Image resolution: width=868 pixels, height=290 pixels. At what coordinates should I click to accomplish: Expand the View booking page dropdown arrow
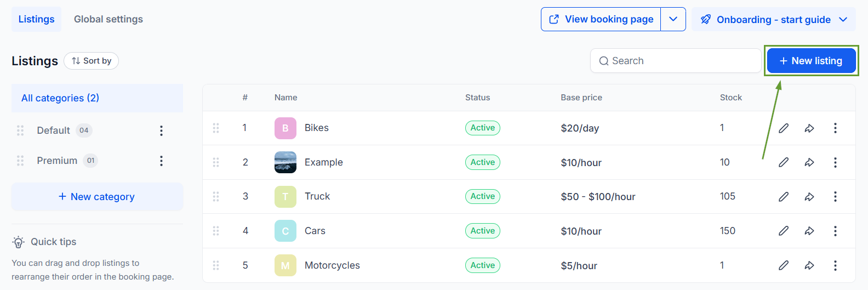[673, 19]
